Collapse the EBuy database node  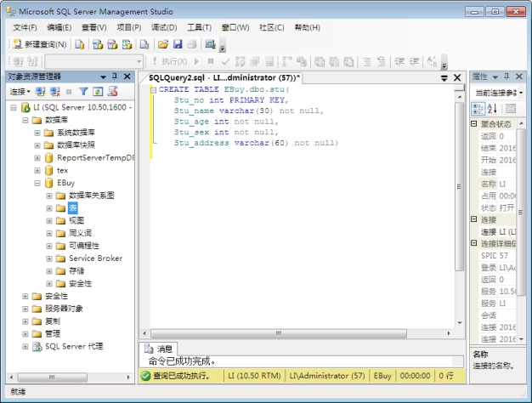(37, 183)
